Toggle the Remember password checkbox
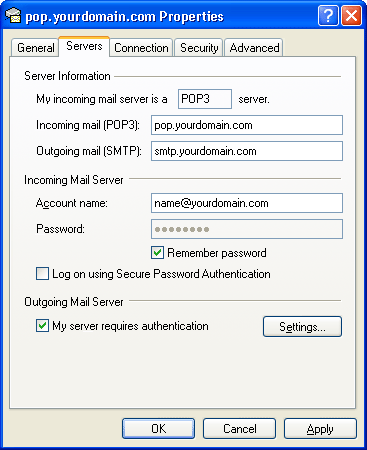Screen dimensions: 367x450 tap(157, 253)
